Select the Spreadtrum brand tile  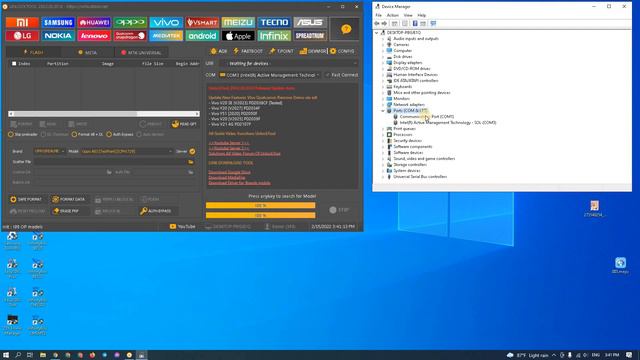pos(310,36)
